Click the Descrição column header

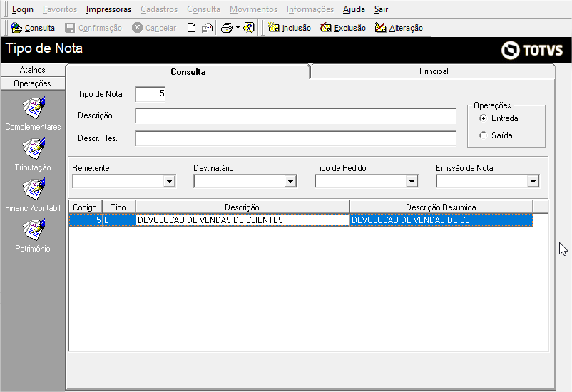point(242,207)
